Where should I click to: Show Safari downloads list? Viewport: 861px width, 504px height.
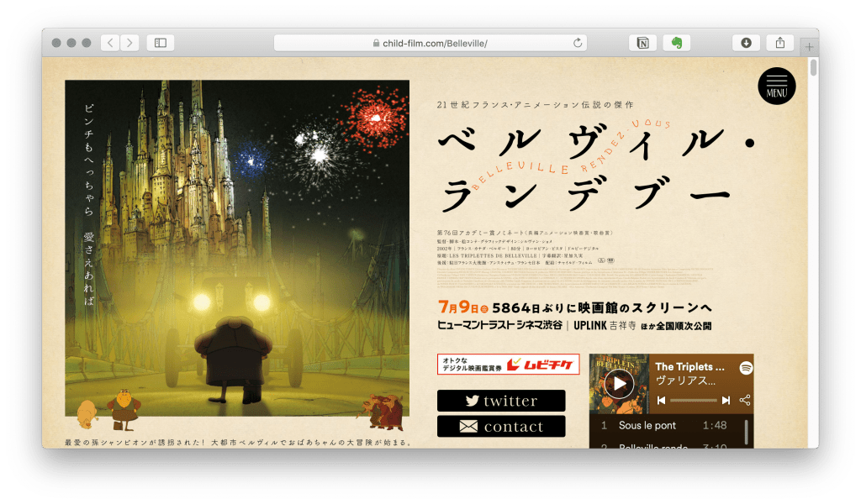pos(746,43)
